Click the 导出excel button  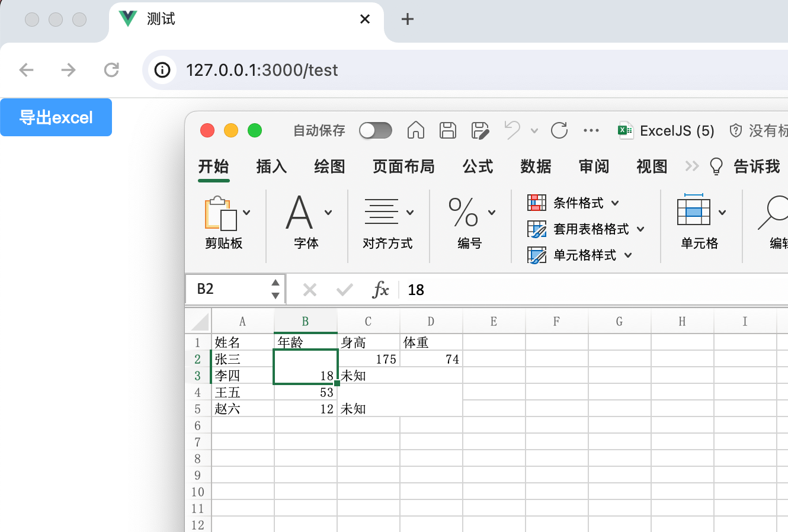56,117
